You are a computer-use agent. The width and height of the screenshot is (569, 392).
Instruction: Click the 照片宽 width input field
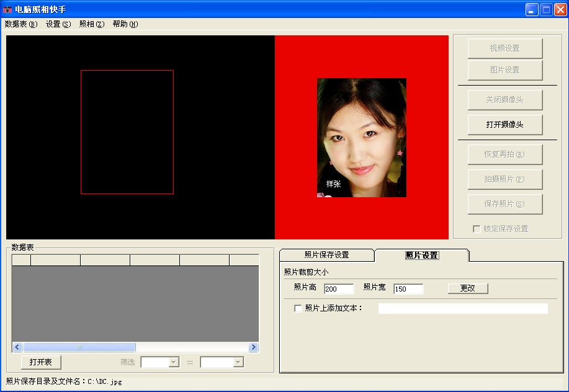pyautogui.click(x=408, y=289)
